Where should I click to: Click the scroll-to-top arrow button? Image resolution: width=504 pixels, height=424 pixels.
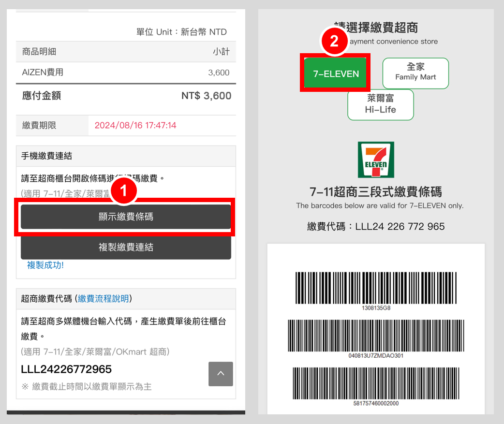(x=221, y=374)
